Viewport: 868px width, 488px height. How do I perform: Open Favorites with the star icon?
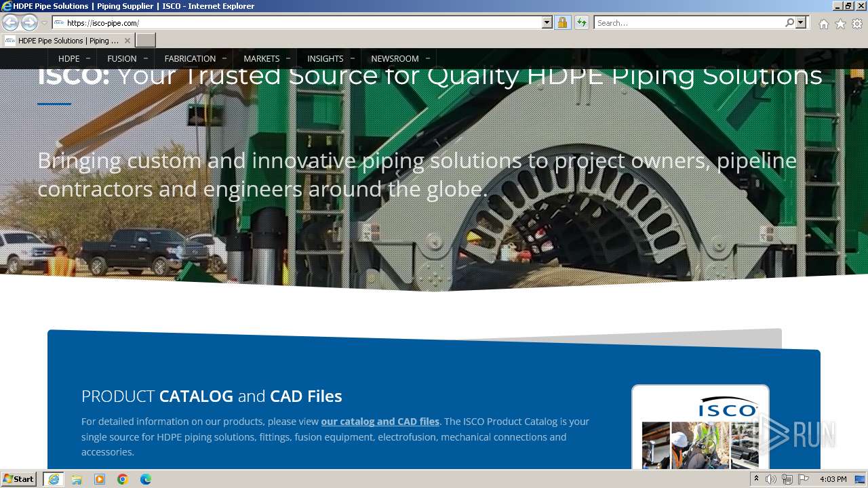[840, 24]
